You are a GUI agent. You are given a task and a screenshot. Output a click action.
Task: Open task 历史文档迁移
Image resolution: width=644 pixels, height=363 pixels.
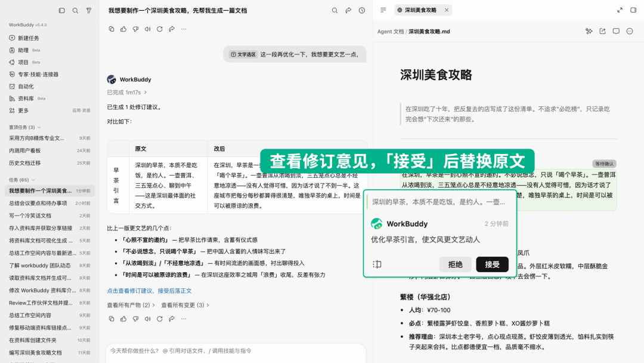click(49, 163)
